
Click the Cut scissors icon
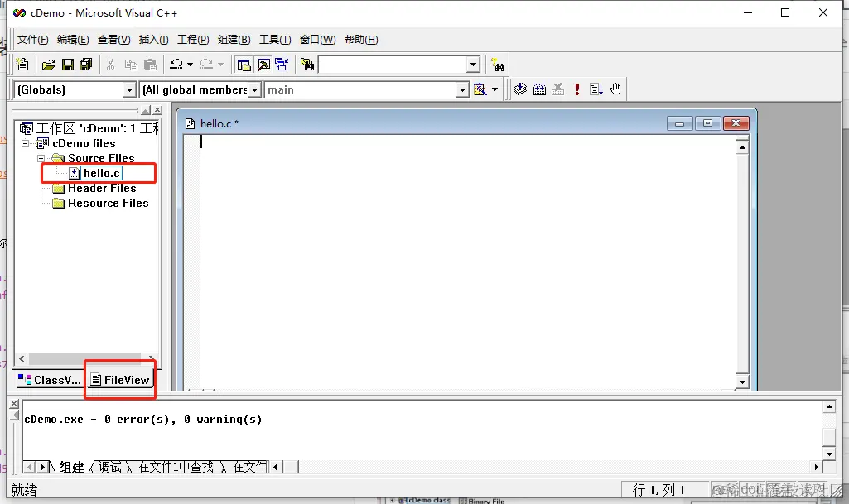pyautogui.click(x=110, y=65)
